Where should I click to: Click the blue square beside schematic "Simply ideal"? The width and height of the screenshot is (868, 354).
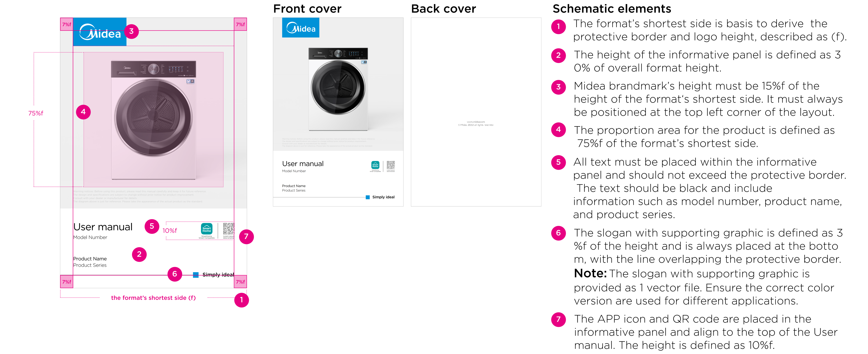click(196, 275)
